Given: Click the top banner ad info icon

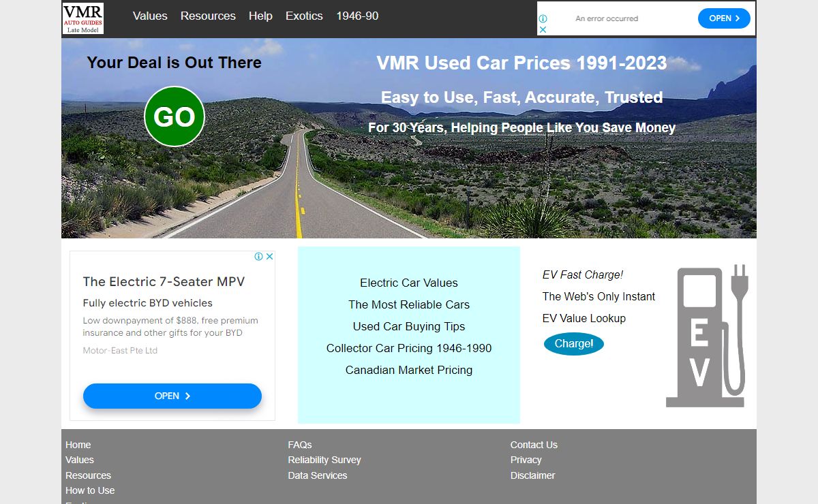Looking at the screenshot, I should point(543,19).
